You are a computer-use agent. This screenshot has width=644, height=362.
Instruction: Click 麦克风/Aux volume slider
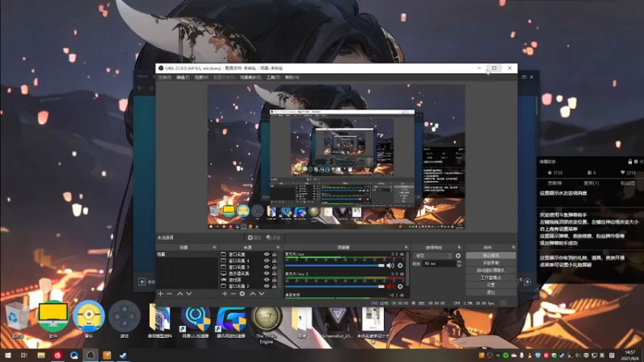pyautogui.click(x=335, y=265)
